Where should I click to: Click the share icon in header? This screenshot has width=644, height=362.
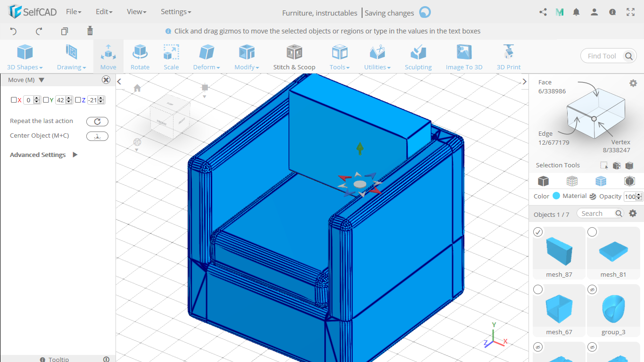pyautogui.click(x=543, y=12)
